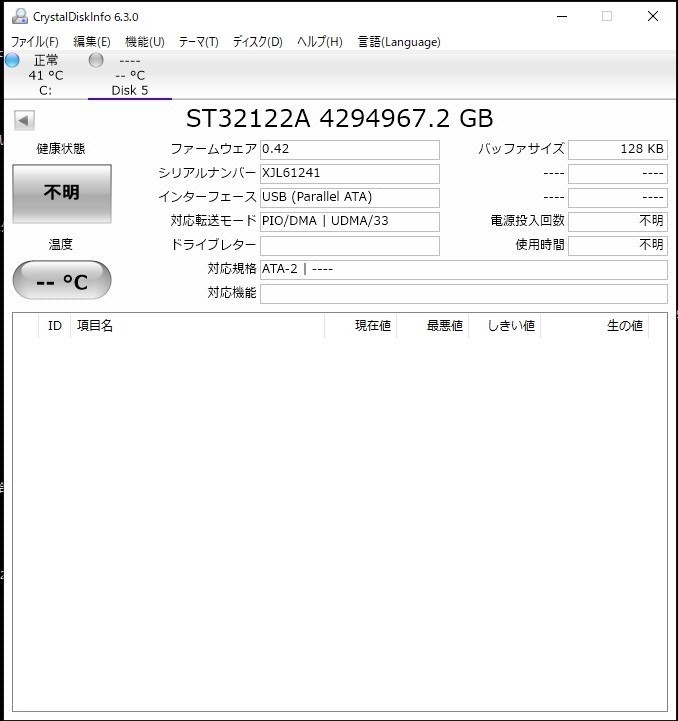Click the 項目名 column header

(x=197, y=326)
